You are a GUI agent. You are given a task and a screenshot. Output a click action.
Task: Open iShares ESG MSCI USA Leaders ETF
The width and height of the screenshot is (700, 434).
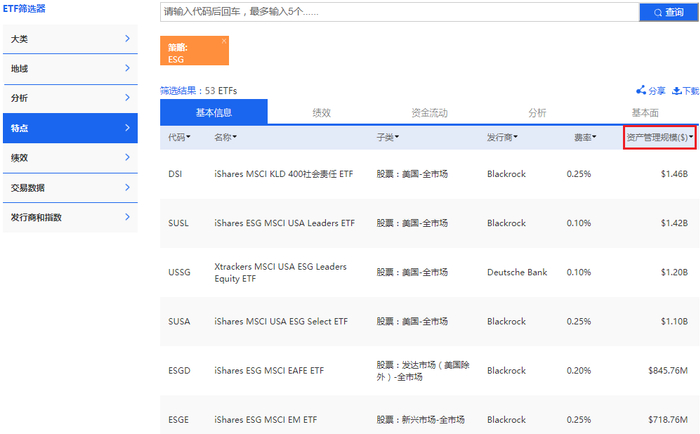pos(284,223)
